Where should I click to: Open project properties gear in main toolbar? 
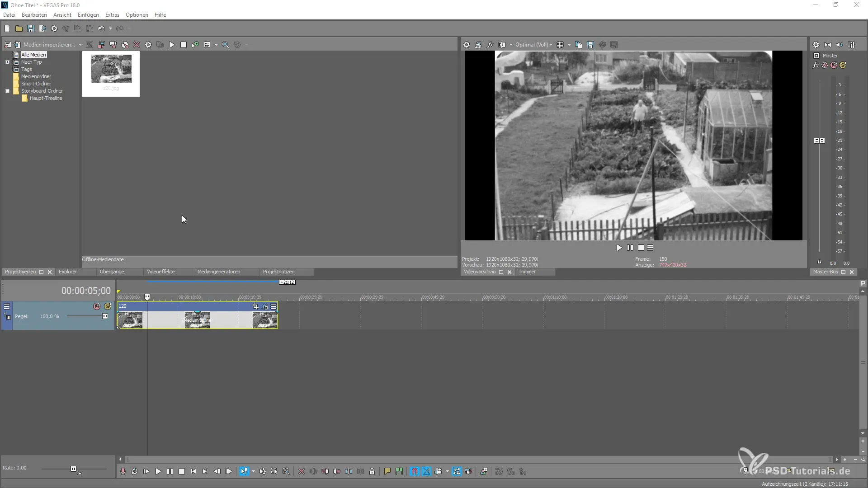coord(54,28)
